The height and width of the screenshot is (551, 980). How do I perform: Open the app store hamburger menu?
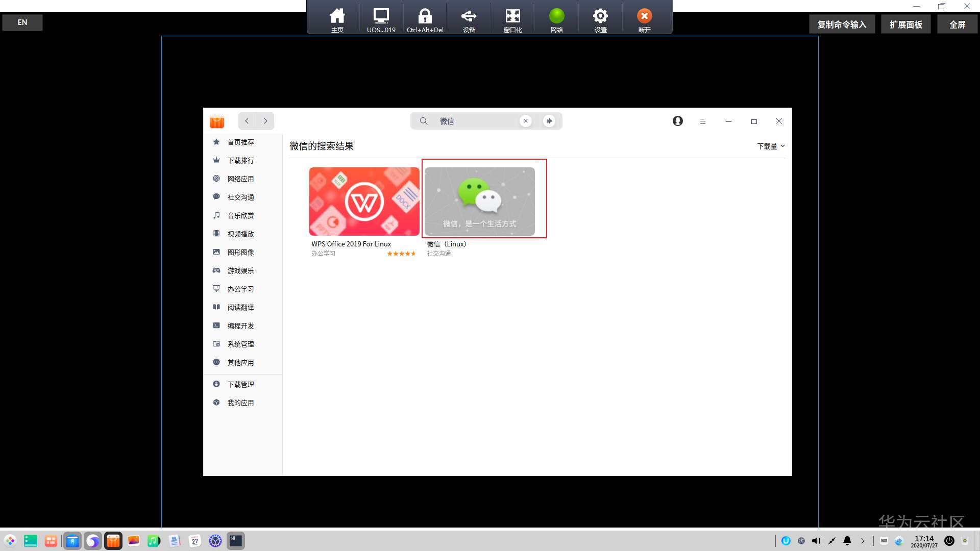click(x=703, y=121)
